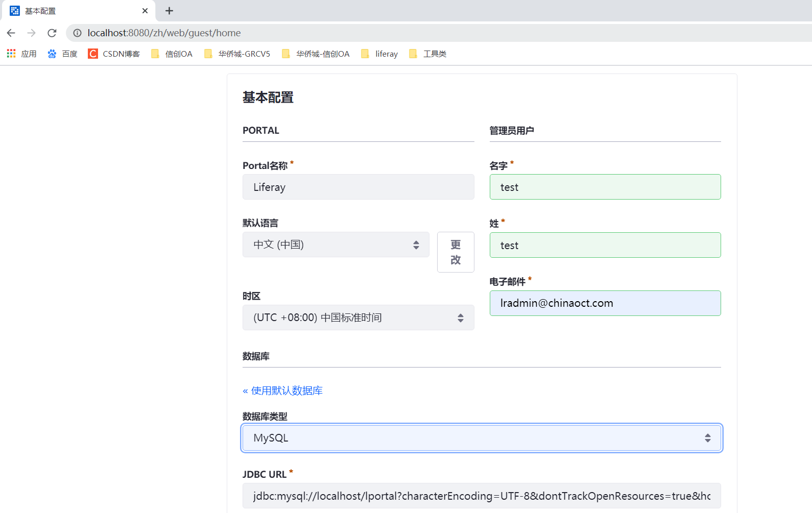Open the 百度 bookmark
Viewport: 812px width, 513px height.
pyautogui.click(x=62, y=54)
